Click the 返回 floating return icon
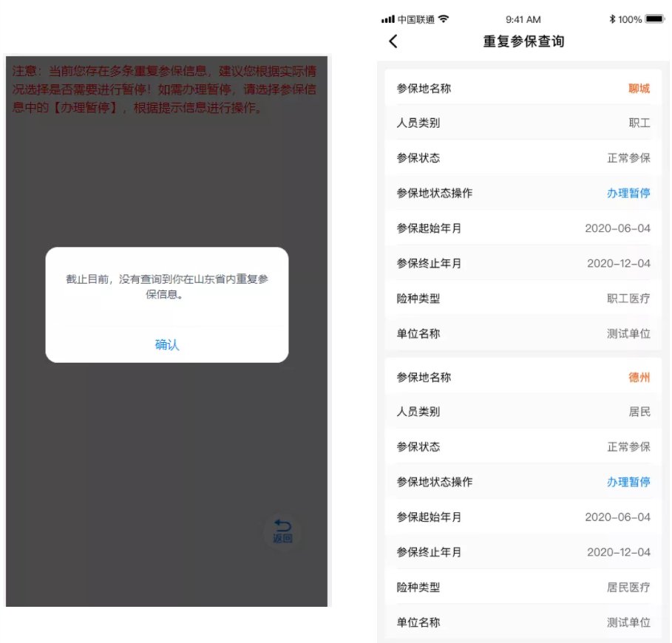 [x=282, y=531]
